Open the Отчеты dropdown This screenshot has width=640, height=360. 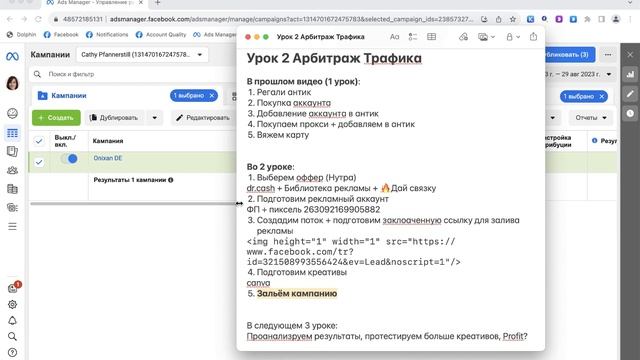591,118
